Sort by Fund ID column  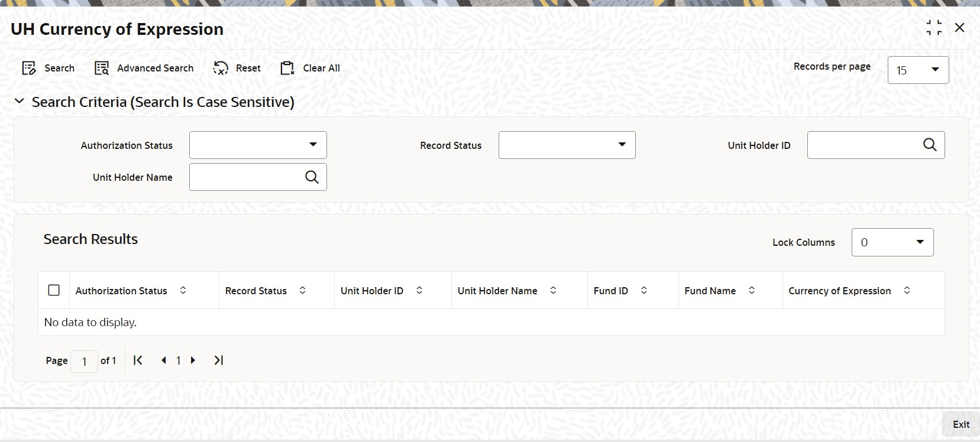click(644, 290)
